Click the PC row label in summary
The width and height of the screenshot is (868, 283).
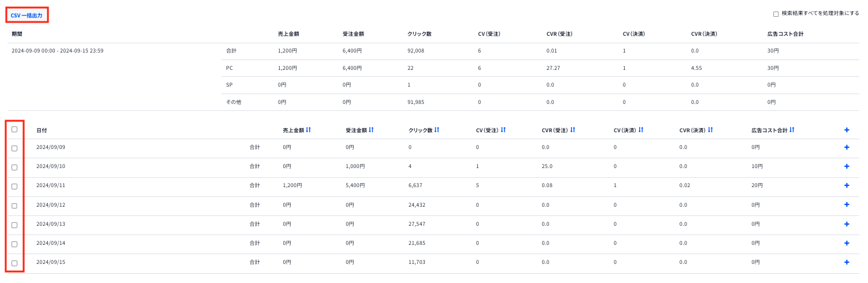pyautogui.click(x=229, y=68)
